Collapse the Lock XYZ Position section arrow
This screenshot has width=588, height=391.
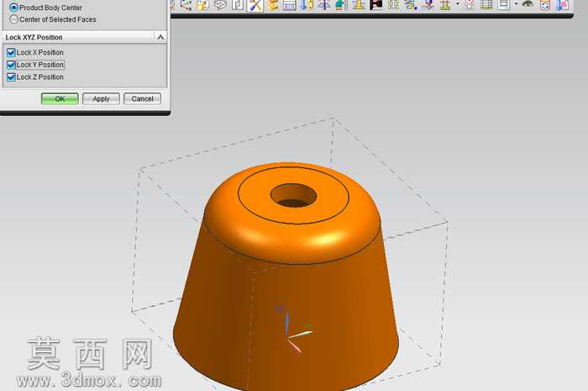160,37
